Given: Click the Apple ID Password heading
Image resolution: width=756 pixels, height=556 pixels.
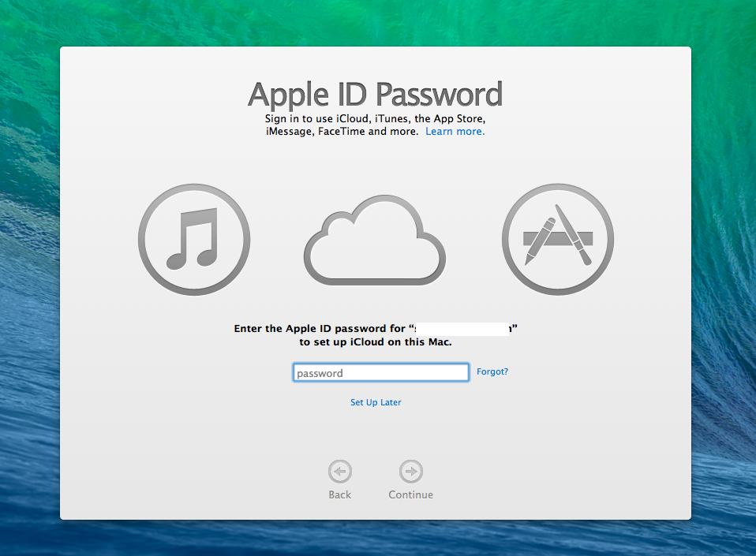Looking at the screenshot, I should pos(375,95).
